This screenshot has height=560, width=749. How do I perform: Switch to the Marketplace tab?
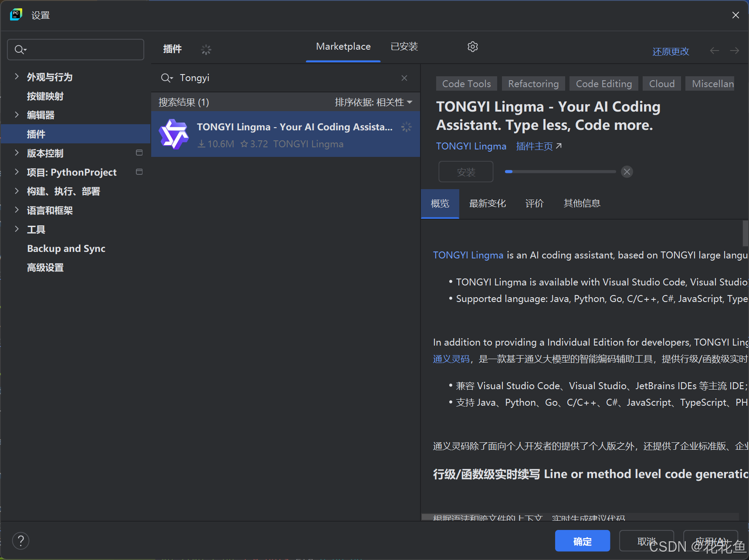343,47
